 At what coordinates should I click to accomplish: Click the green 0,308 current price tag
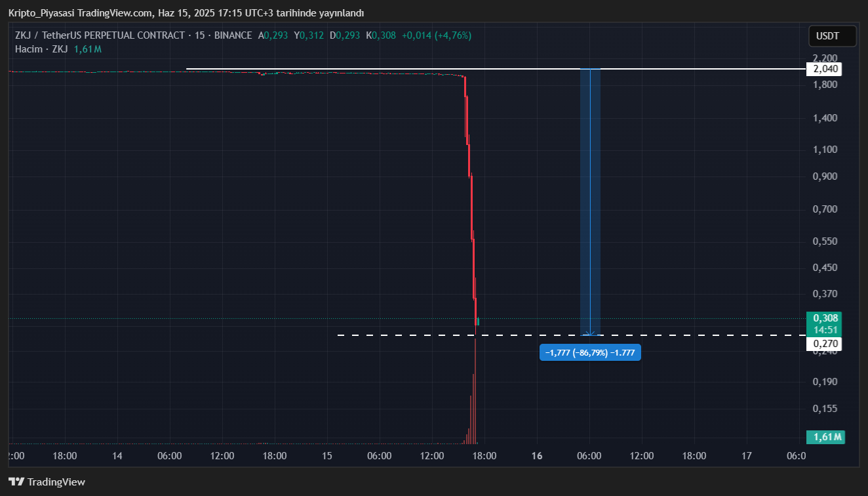coord(825,318)
